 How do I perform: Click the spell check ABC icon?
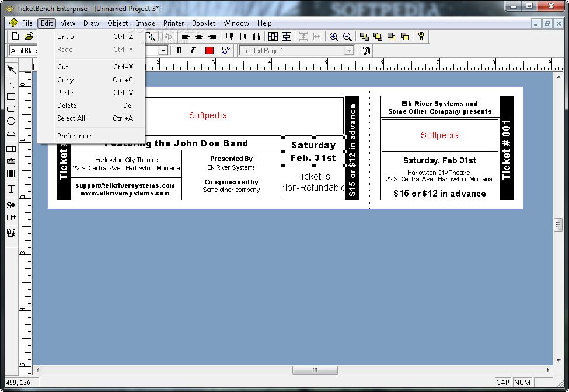click(x=226, y=50)
